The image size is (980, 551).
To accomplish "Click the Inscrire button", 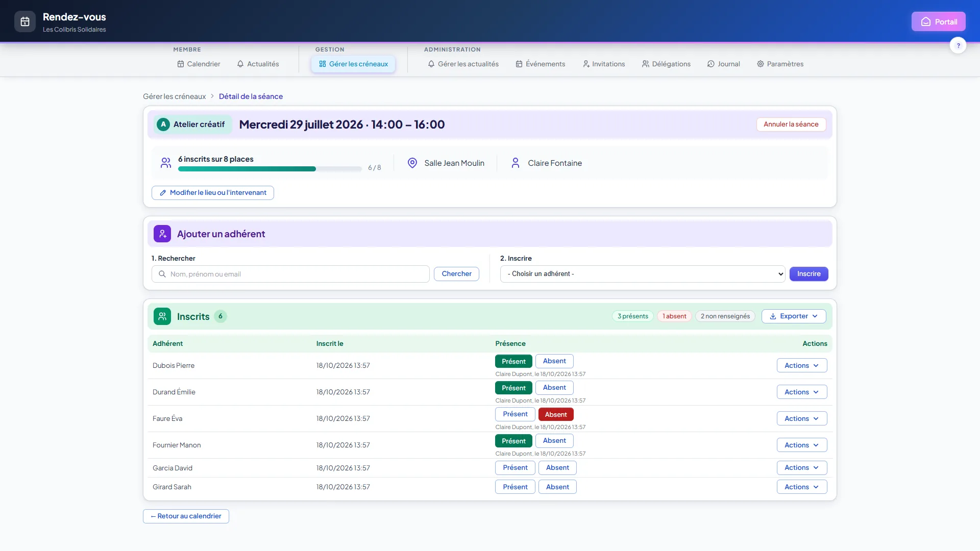I will 808,274.
